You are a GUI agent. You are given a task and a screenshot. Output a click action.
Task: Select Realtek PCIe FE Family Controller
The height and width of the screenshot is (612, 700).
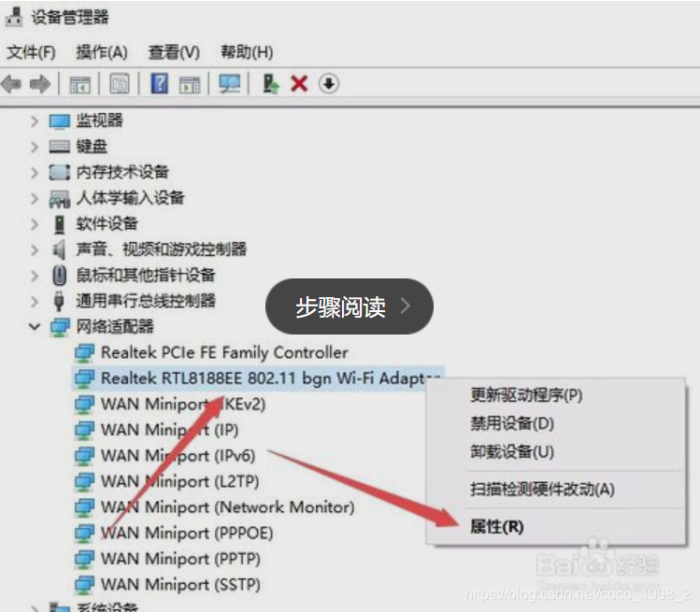tap(224, 352)
